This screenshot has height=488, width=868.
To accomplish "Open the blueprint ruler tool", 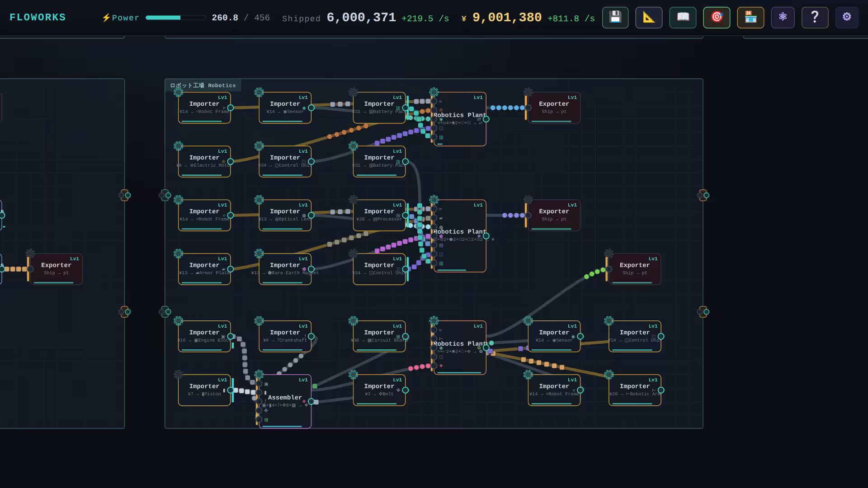I will pyautogui.click(x=649, y=18).
